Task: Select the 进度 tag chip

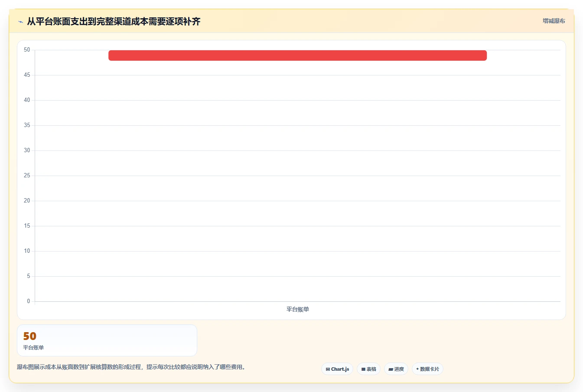Action: pyautogui.click(x=396, y=369)
